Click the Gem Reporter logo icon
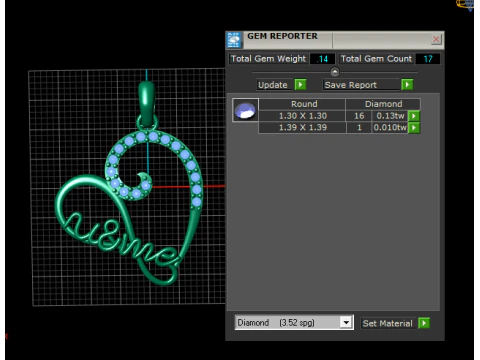The image size is (480, 360). point(234,40)
